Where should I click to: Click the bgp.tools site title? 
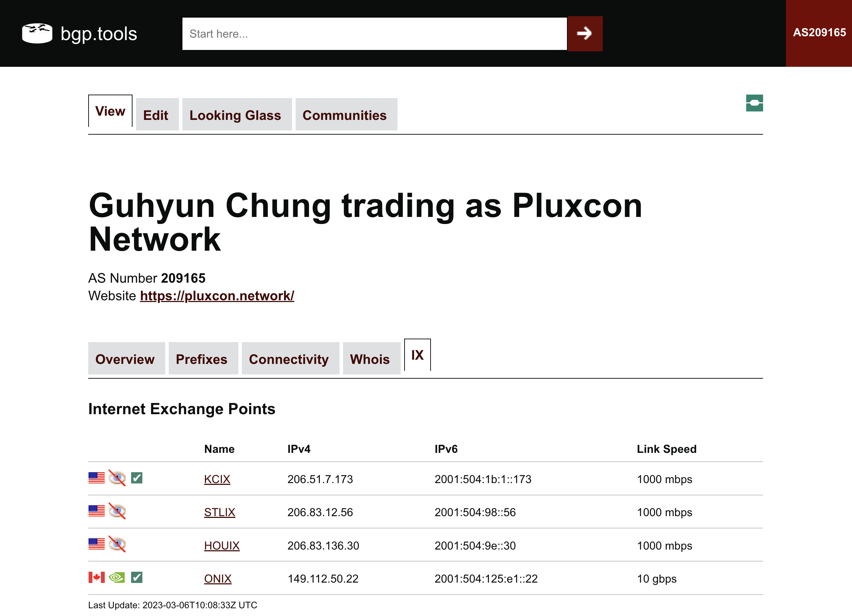pos(99,34)
